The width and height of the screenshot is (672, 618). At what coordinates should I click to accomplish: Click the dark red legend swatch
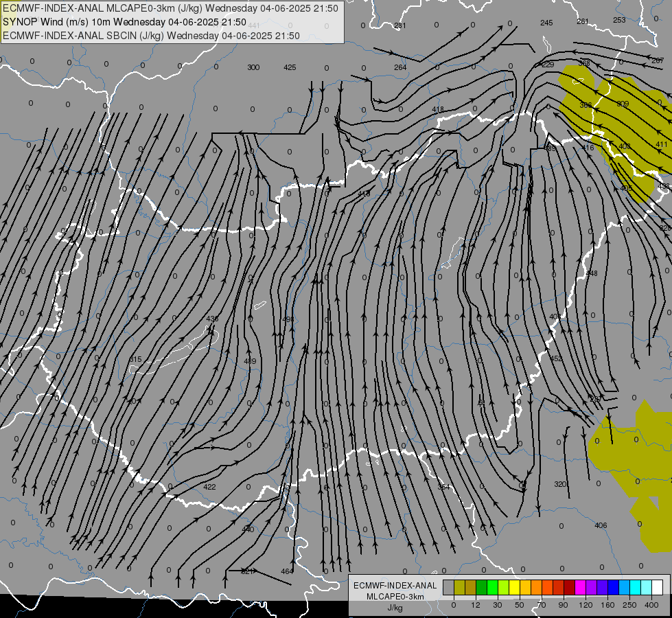tap(569, 587)
